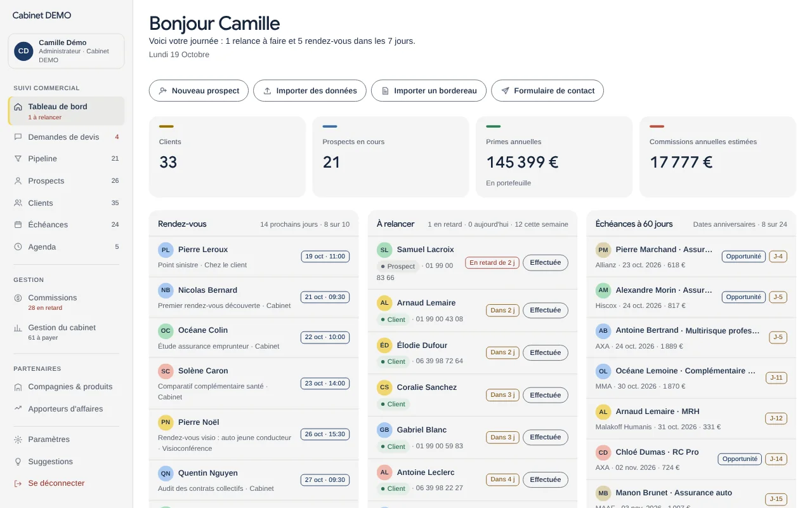Click the Tableau de bord home icon
This screenshot has width=812, height=508.
click(x=18, y=107)
